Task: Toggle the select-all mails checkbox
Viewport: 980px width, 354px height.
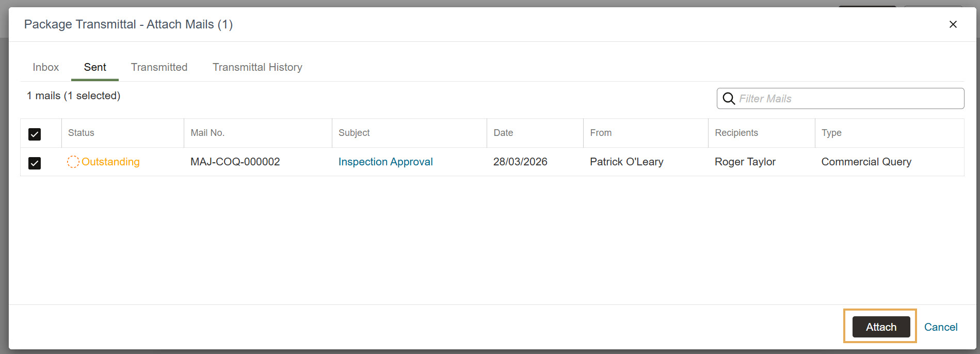Action: point(35,134)
